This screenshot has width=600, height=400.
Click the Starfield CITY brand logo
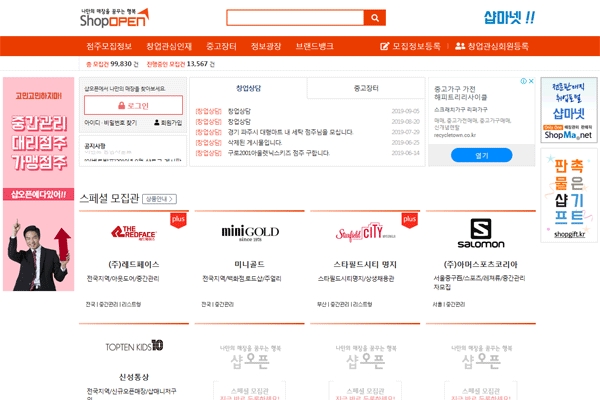[365, 232]
